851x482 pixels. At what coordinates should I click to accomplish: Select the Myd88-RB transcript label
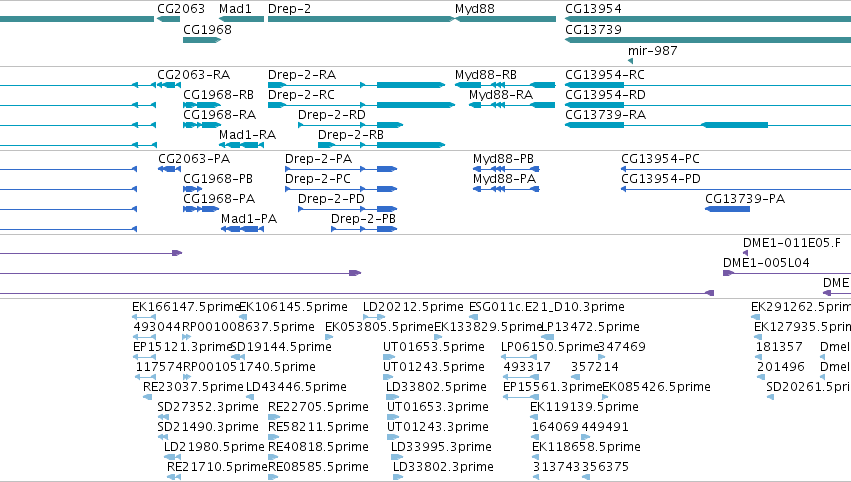click(x=486, y=75)
